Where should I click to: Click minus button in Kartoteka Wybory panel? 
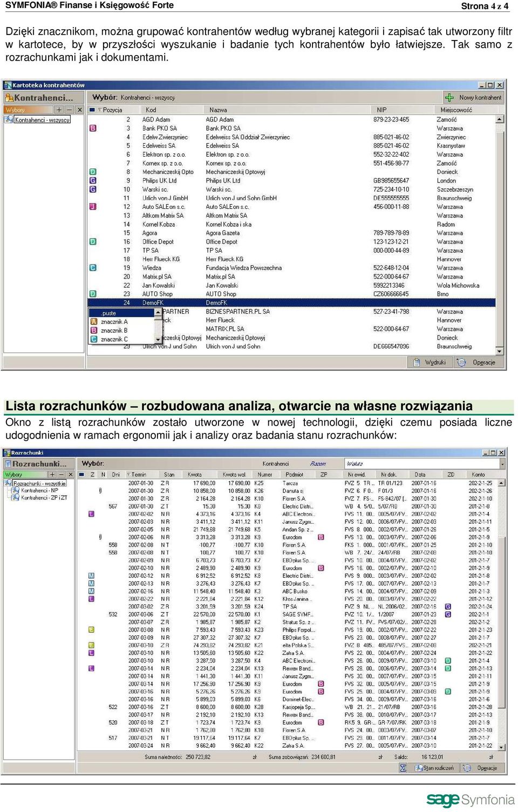coord(69,110)
